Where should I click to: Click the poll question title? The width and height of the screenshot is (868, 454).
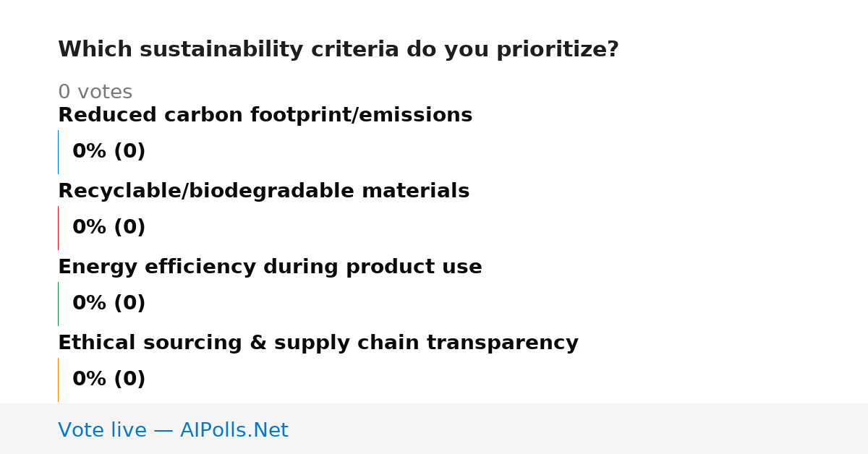click(x=338, y=50)
